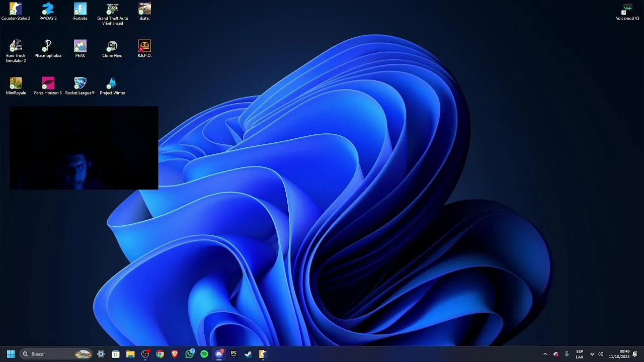The width and height of the screenshot is (644, 362).
Task: Open Wi-Fi network quick settings
Action: pyautogui.click(x=592, y=354)
